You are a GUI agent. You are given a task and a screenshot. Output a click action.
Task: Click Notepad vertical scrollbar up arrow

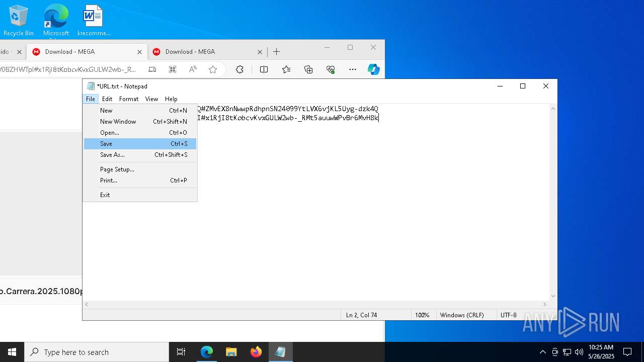(553, 109)
